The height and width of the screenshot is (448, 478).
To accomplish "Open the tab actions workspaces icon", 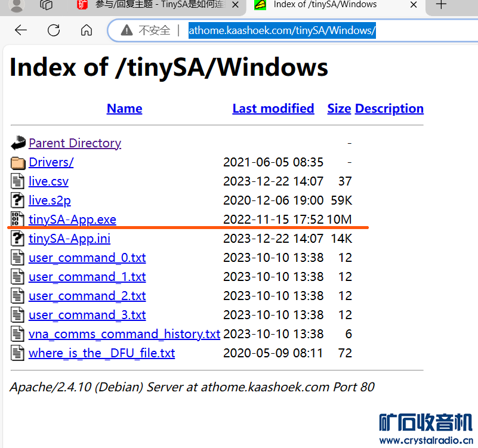I will [47, 5].
